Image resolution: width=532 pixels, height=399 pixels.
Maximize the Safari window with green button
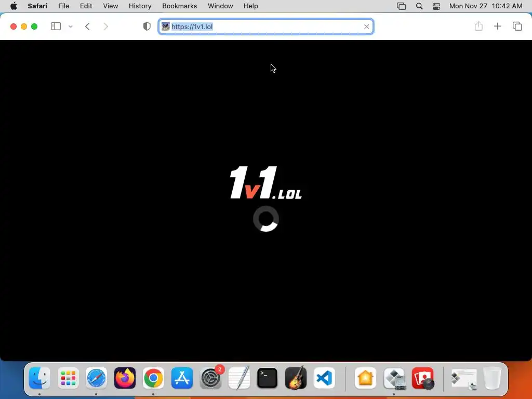coord(34,26)
